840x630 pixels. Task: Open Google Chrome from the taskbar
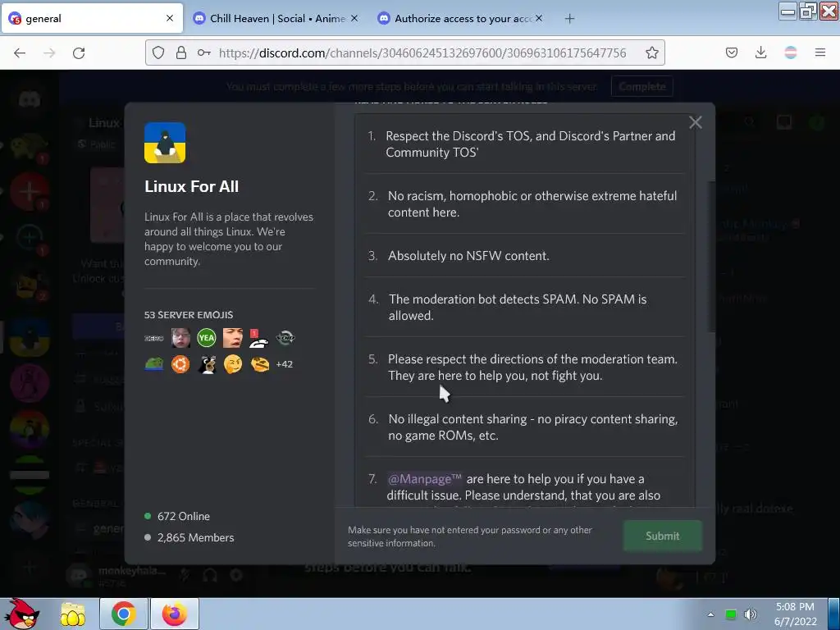(124, 614)
